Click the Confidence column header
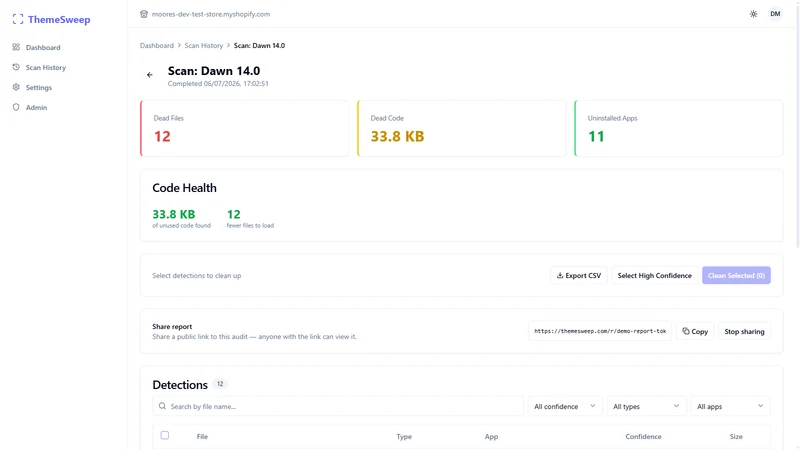800x450 pixels. tap(643, 437)
